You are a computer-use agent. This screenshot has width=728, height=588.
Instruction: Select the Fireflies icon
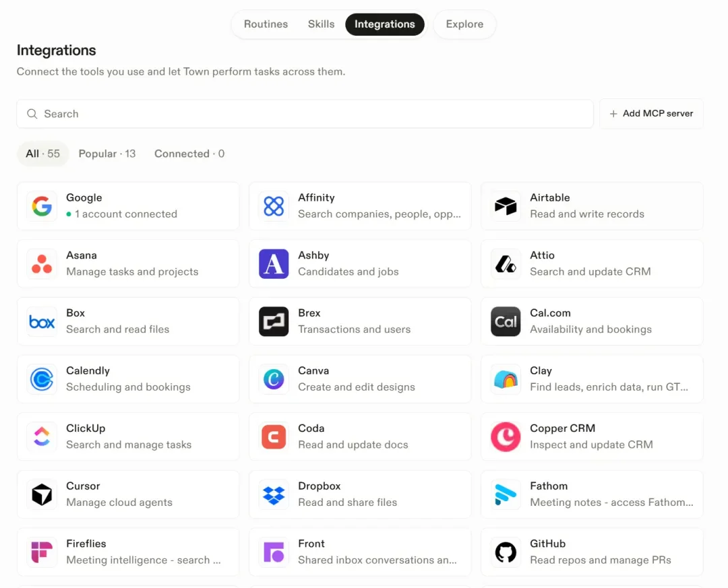pyautogui.click(x=42, y=552)
